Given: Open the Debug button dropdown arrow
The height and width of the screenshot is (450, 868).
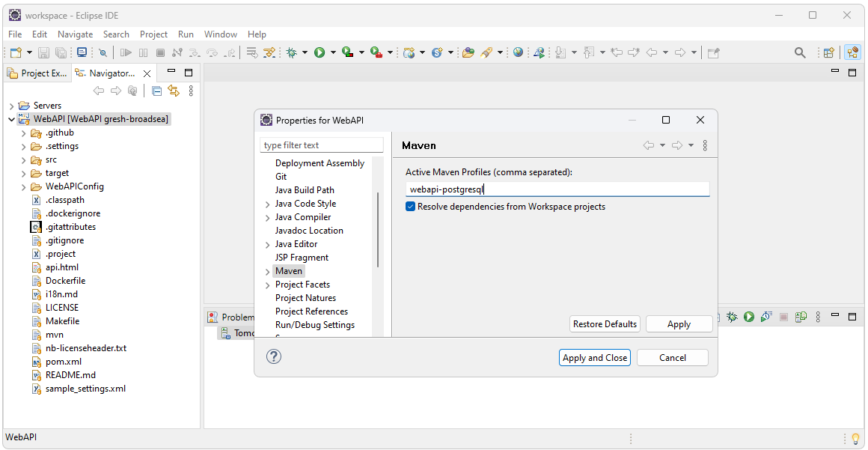Looking at the screenshot, I should pyautogui.click(x=305, y=52).
